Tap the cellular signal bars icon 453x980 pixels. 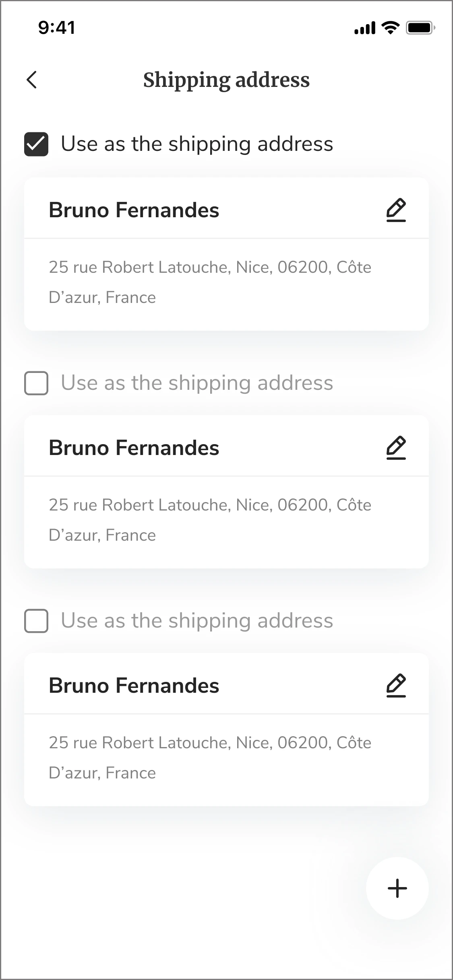[x=365, y=28]
